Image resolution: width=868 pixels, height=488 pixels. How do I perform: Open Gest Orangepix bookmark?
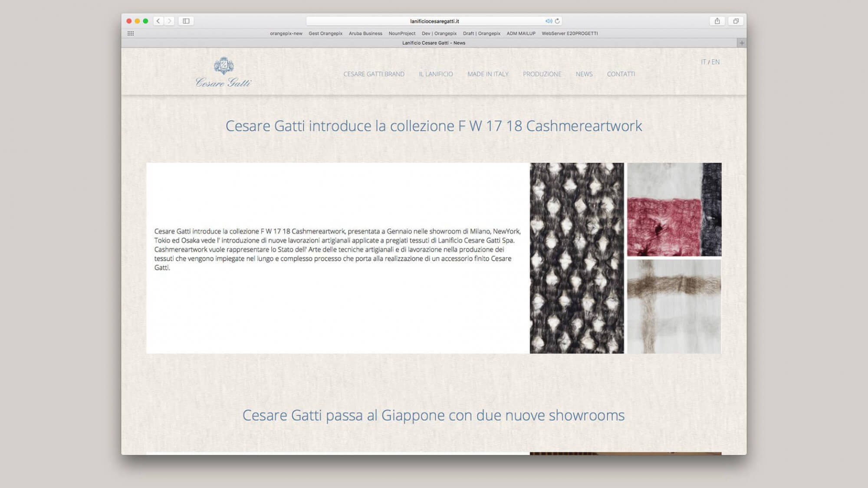click(325, 33)
